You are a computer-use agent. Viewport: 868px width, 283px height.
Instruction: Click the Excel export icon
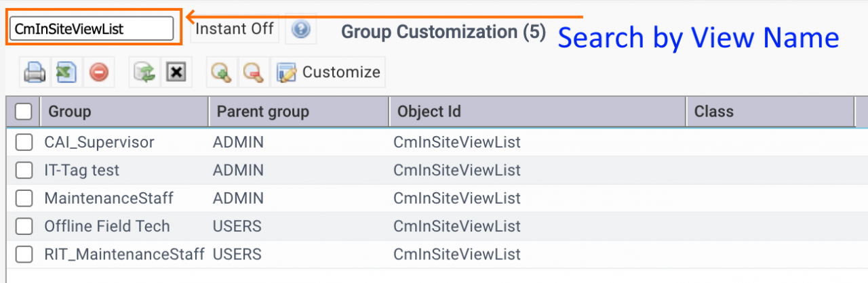(66, 72)
